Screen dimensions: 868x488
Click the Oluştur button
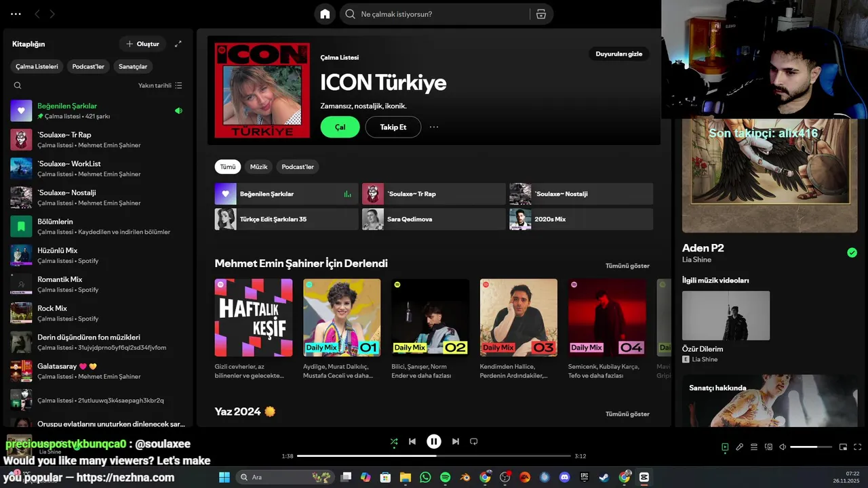click(x=142, y=44)
